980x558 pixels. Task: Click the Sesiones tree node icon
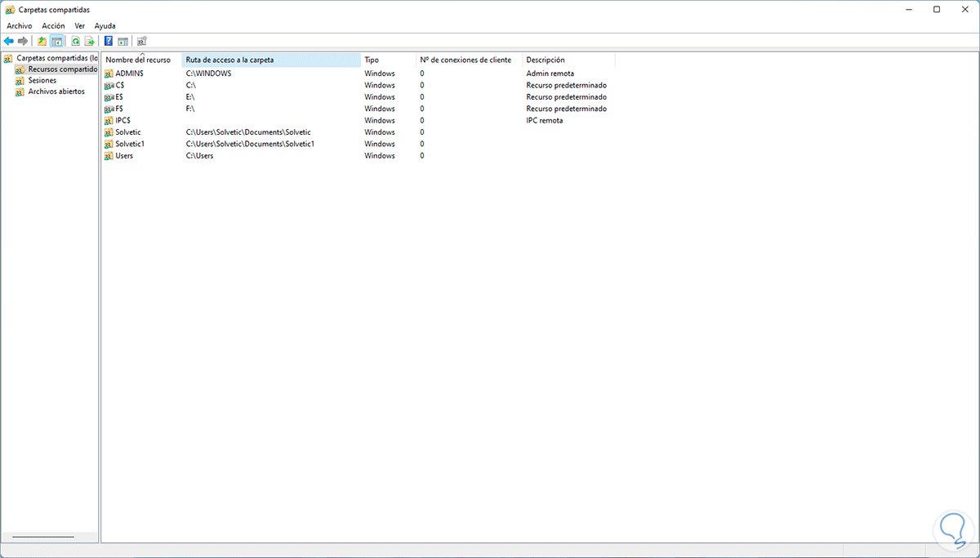click(20, 81)
